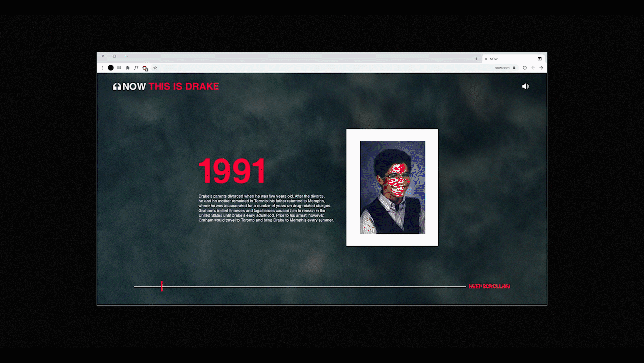
Task: Click the NOW headphones logo
Action: click(x=117, y=86)
